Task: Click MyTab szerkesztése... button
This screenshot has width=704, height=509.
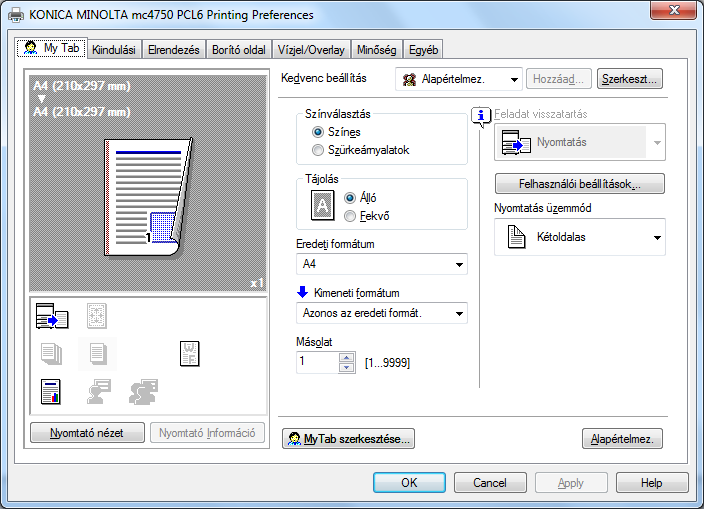Action: pyautogui.click(x=348, y=439)
